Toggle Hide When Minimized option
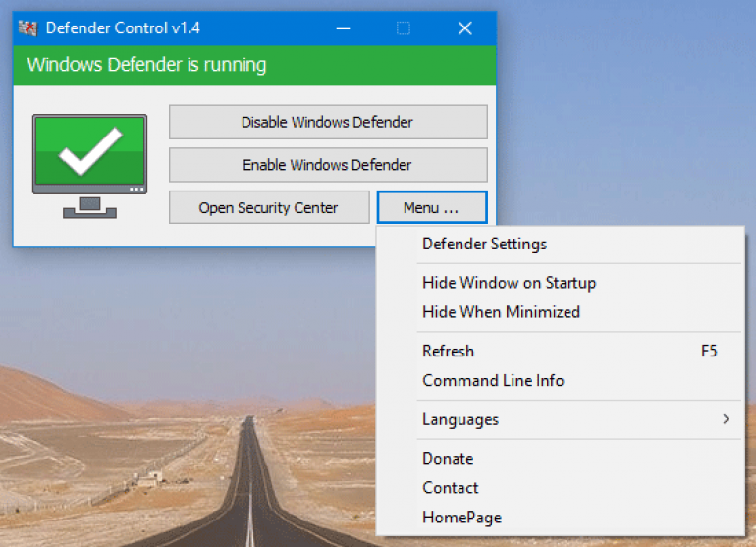Image resolution: width=756 pixels, height=547 pixels. click(561, 312)
